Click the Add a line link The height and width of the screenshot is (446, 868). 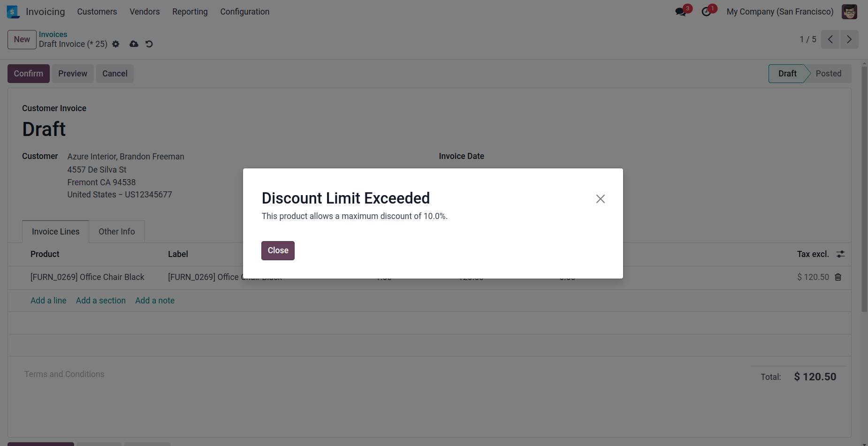click(48, 301)
